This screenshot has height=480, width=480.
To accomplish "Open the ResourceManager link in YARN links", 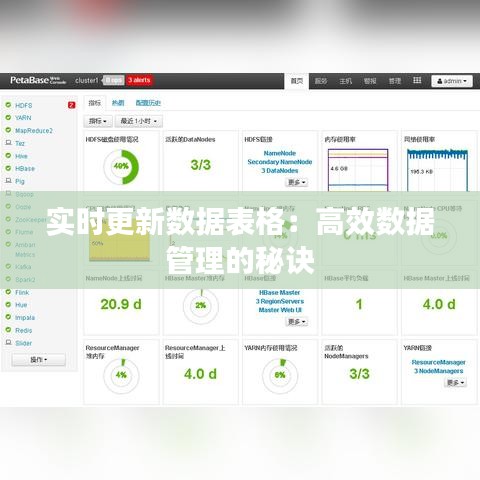I will click(438, 362).
